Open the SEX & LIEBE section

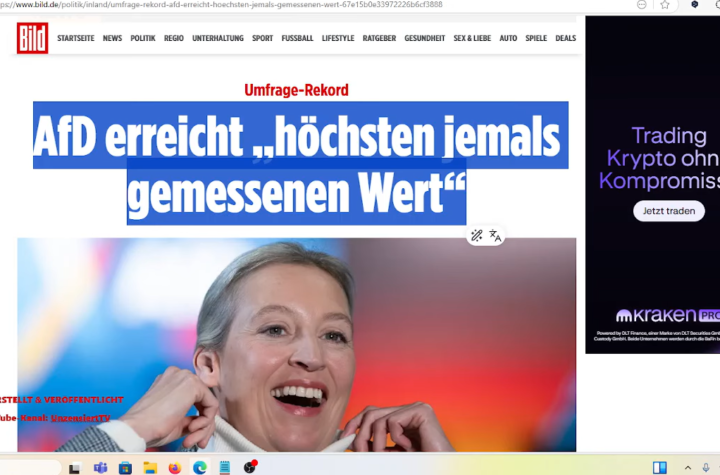(472, 38)
